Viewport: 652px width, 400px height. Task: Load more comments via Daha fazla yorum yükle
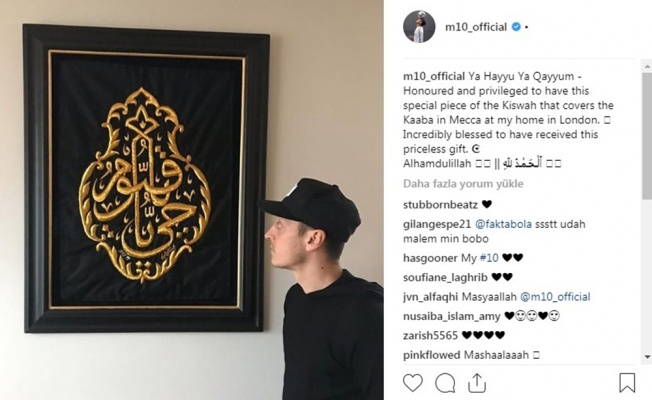pyautogui.click(x=463, y=184)
